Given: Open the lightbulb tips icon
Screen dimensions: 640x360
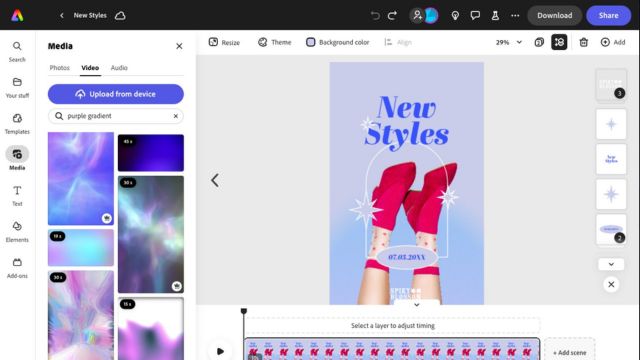Looking at the screenshot, I should pyautogui.click(x=455, y=16).
